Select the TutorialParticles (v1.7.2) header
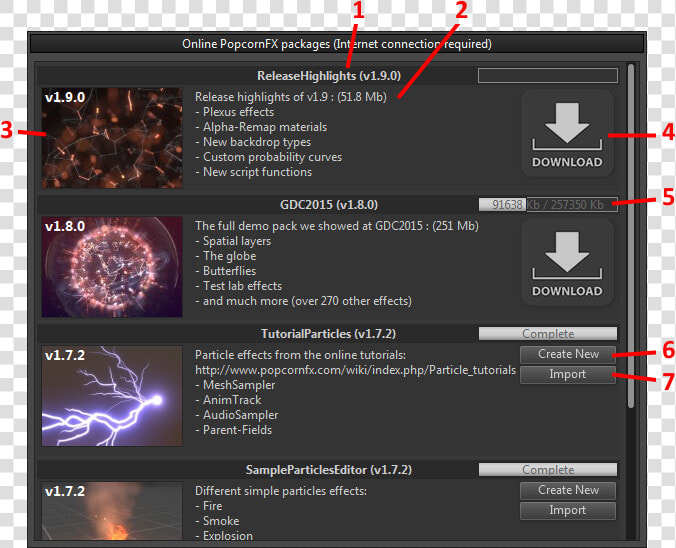 pos(329,334)
